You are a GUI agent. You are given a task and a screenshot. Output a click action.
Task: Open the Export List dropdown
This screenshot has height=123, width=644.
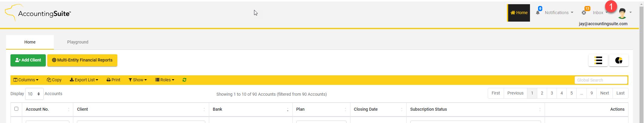(x=84, y=80)
